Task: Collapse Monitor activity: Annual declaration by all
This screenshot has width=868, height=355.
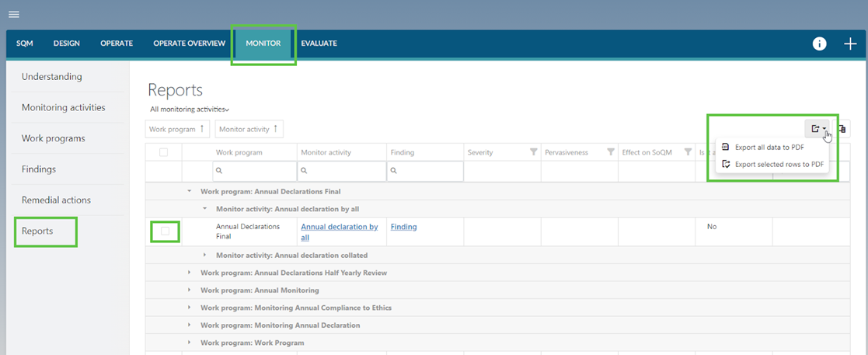Action: (x=204, y=209)
